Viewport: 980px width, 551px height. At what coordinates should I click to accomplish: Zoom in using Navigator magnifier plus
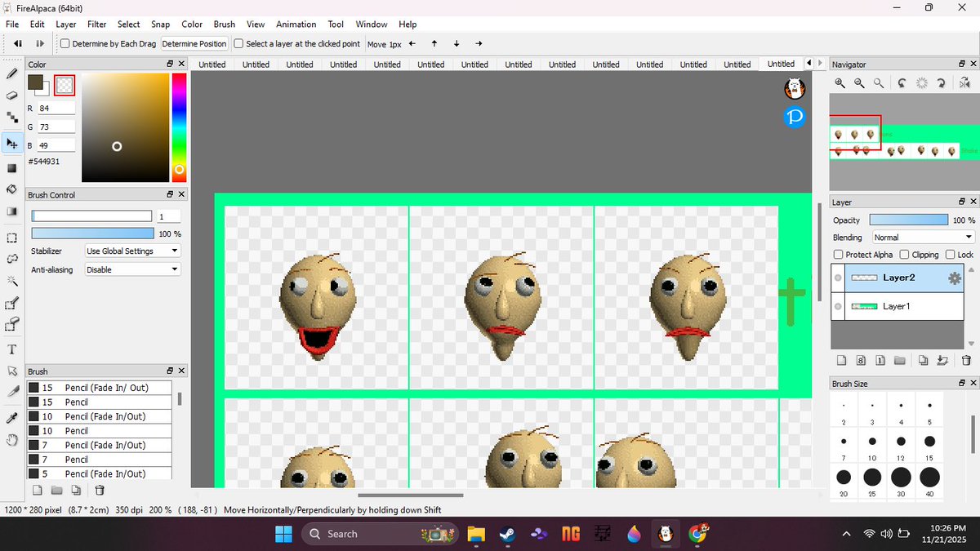click(840, 82)
